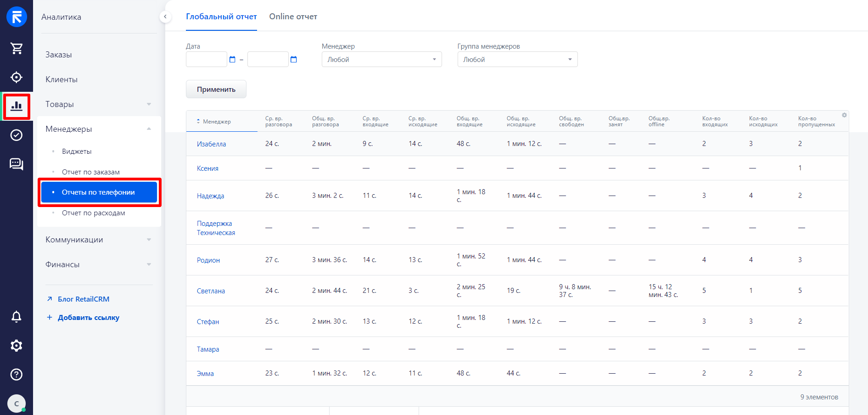
Task: Select Отчет по расходам menu item
Action: [93, 213]
